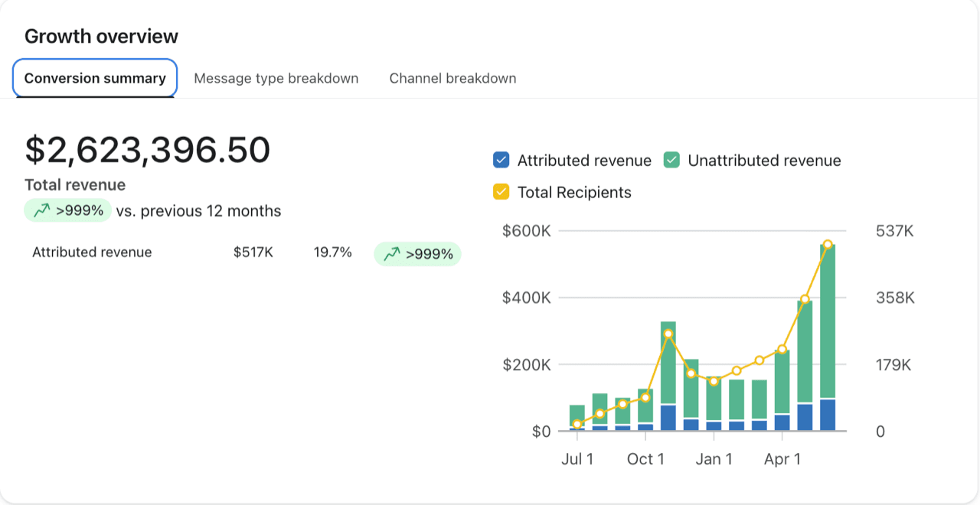980x505 pixels.
Task: Click the $200K y-axis label
Action: pyautogui.click(x=526, y=365)
